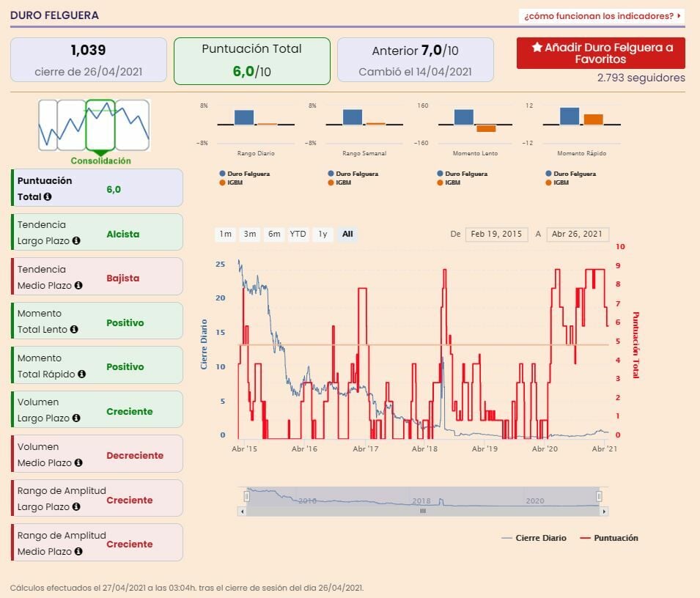Toggle IGBM legend under Momento Rápido

tap(558, 182)
